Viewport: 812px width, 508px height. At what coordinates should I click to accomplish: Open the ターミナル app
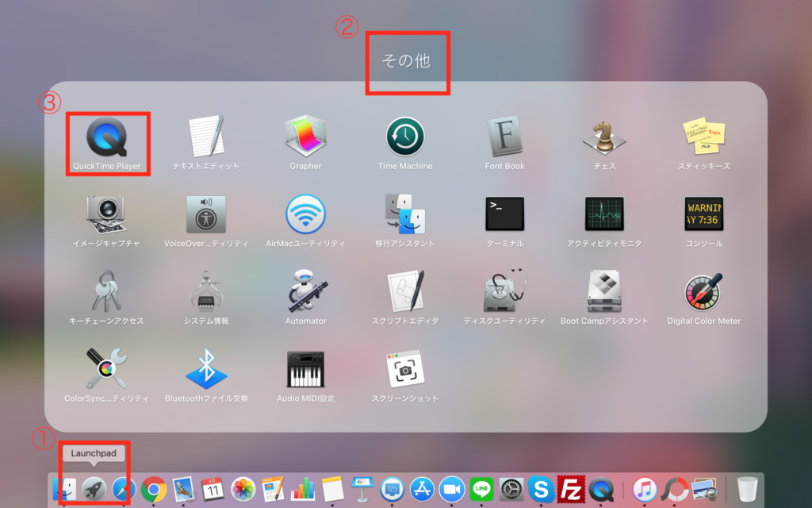505,214
